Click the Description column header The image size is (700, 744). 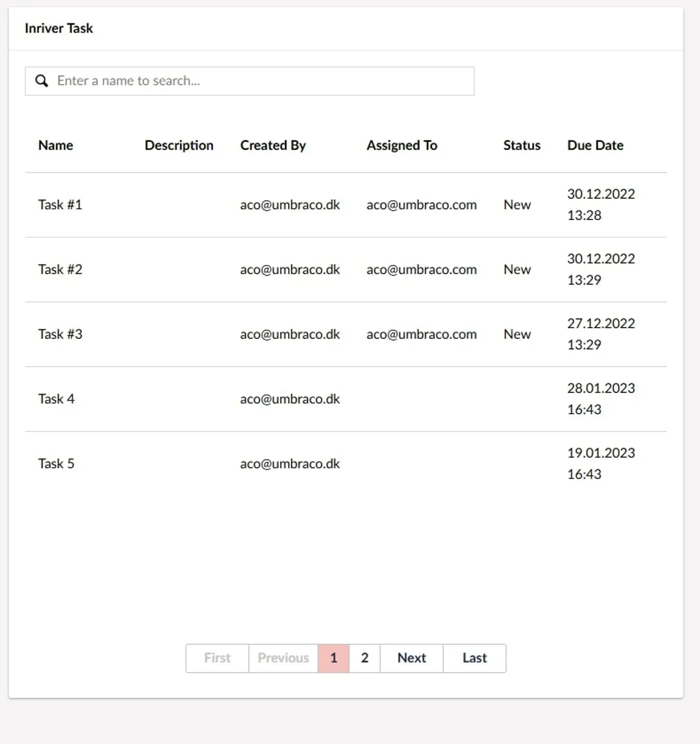click(x=179, y=146)
